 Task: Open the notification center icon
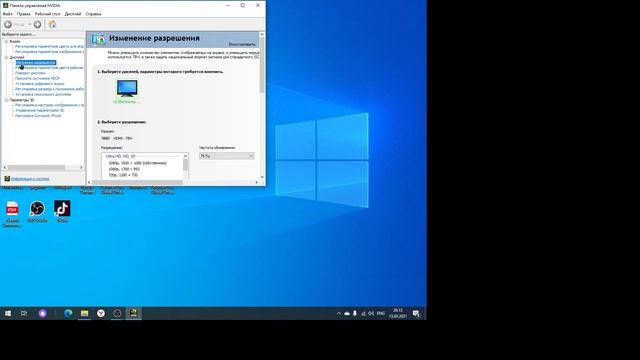416,313
